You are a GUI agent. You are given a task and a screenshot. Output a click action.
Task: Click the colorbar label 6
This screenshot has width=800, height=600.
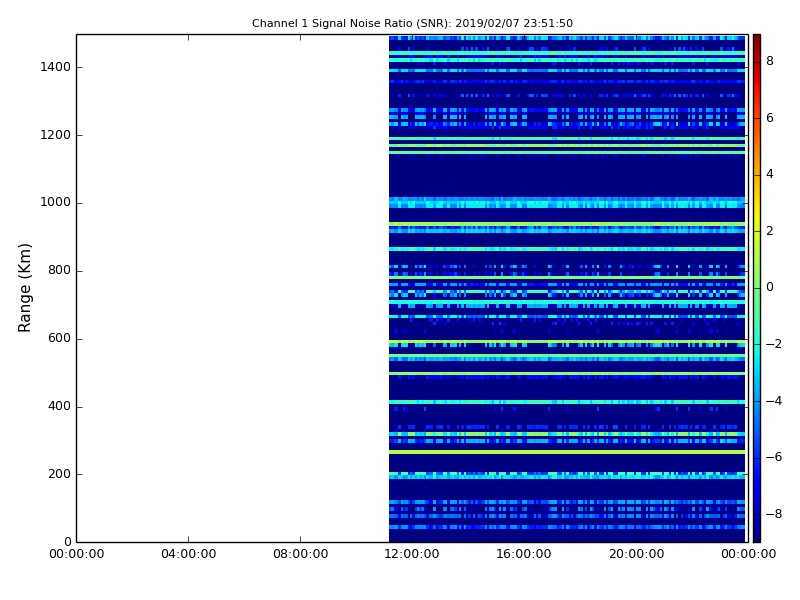[x=770, y=118]
